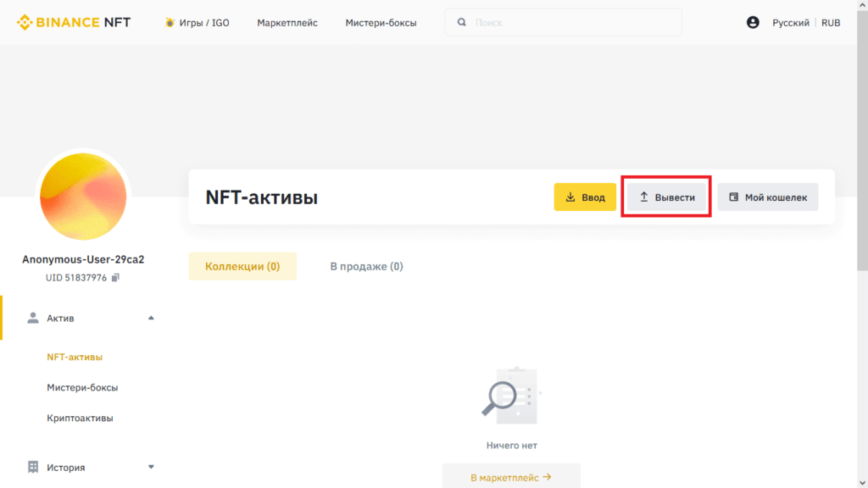Open Мистери-боксы in the sidebar
The image size is (868, 488).
click(82, 388)
